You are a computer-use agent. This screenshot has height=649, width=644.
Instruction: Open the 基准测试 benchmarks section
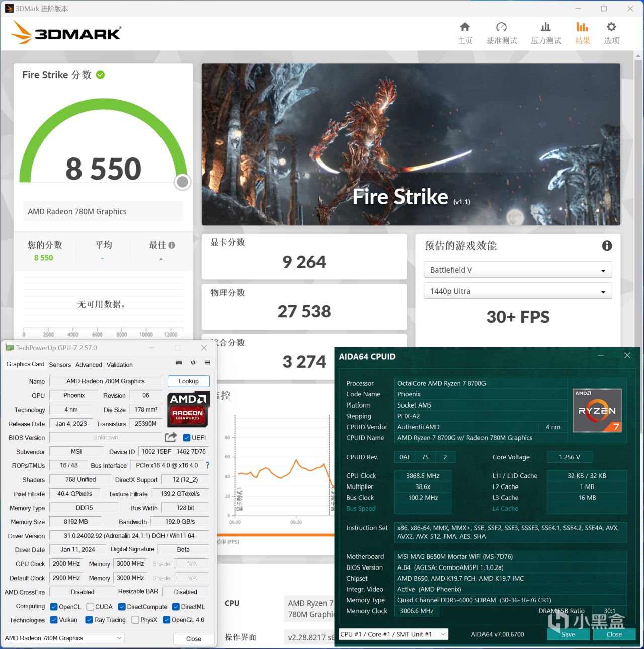[502, 33]
